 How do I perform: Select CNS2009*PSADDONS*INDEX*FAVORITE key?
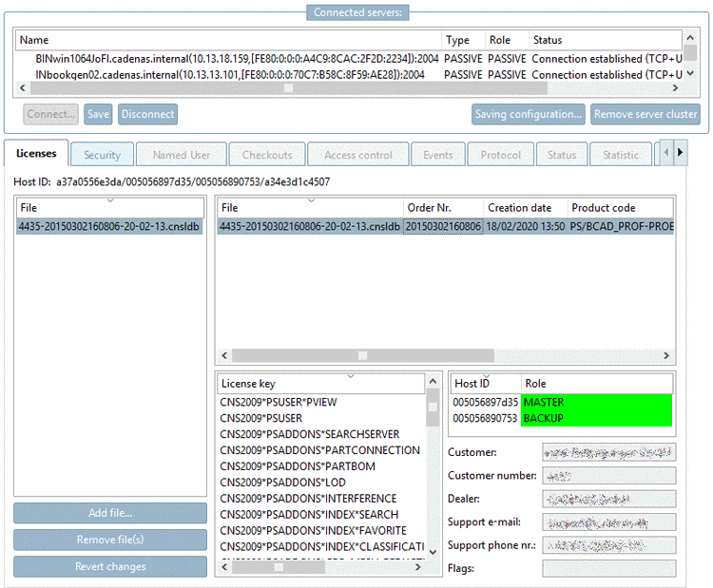[314, 530]
